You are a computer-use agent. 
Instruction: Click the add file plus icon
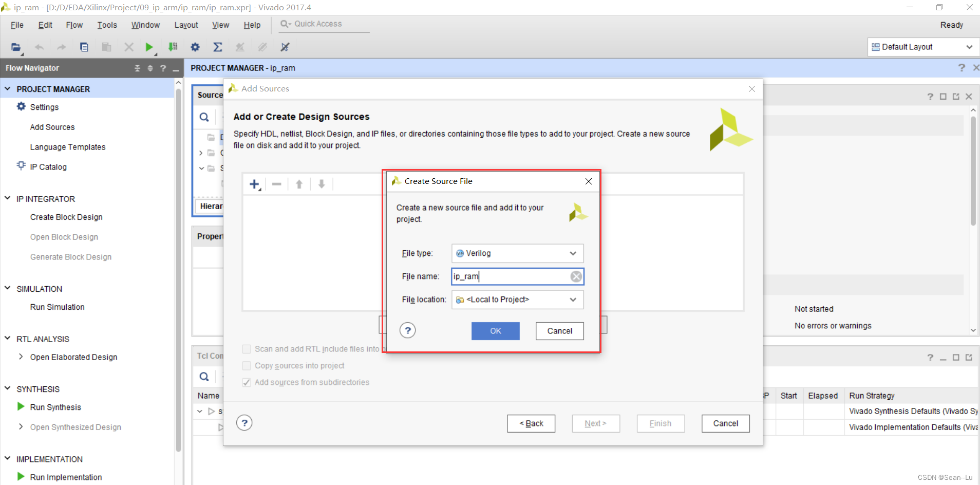coord(255,184)
